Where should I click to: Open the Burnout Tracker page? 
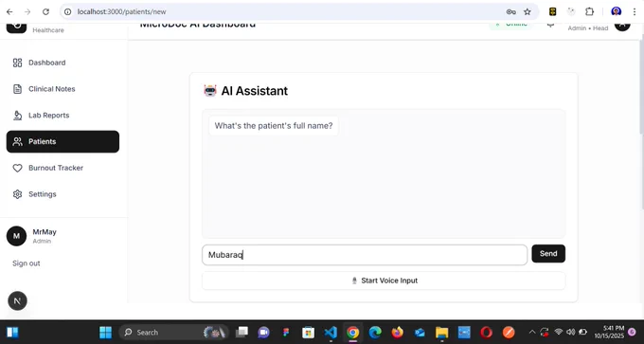tap(63, 168)
